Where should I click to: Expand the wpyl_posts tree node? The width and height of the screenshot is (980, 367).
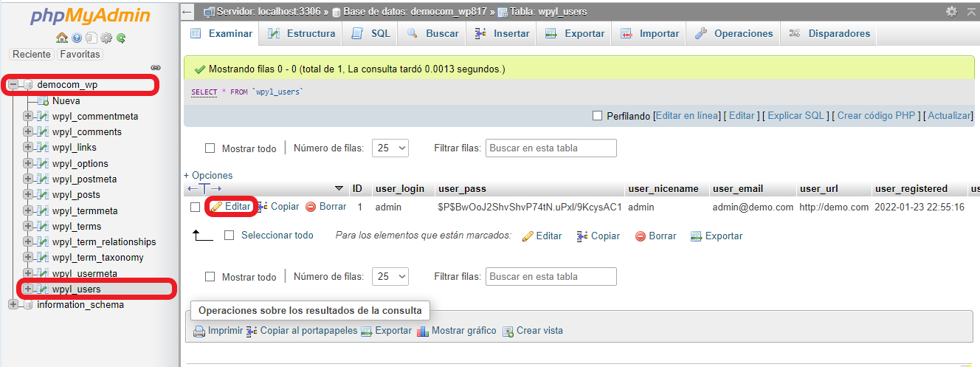(x=28, y=195)
